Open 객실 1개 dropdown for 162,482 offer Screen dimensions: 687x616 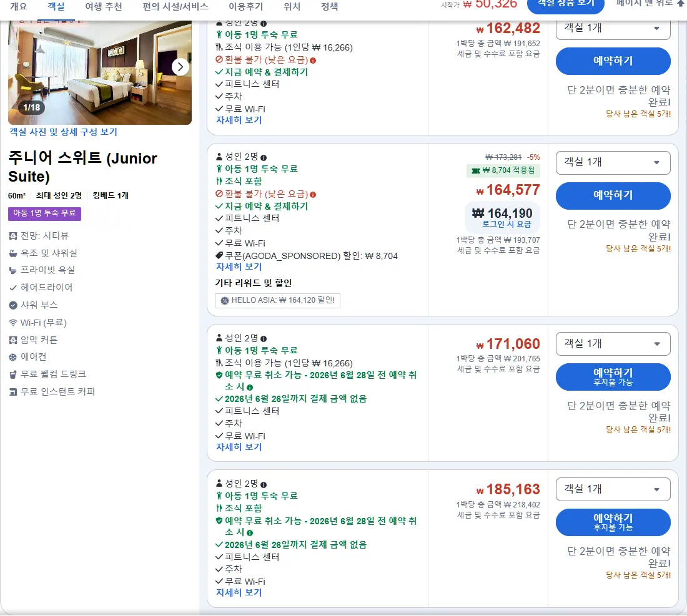tap(613, 30)
